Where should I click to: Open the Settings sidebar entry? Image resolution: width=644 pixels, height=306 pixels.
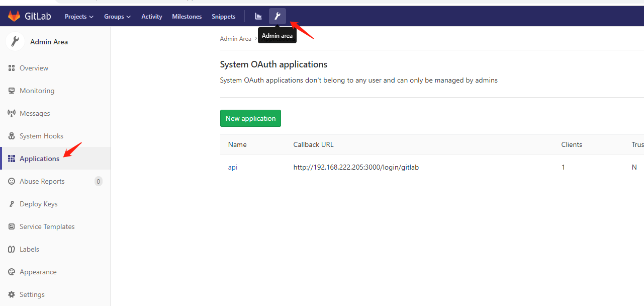coord(32,294)
